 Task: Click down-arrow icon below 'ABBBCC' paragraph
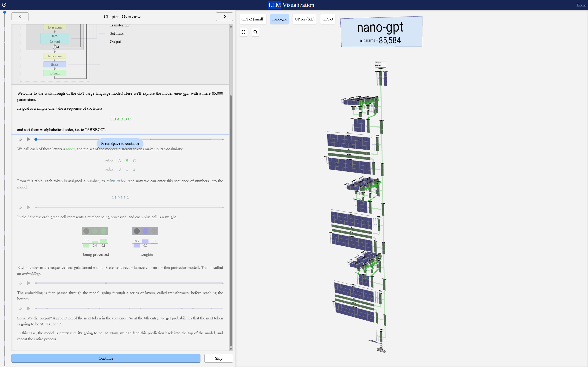(x=20, y=139)
